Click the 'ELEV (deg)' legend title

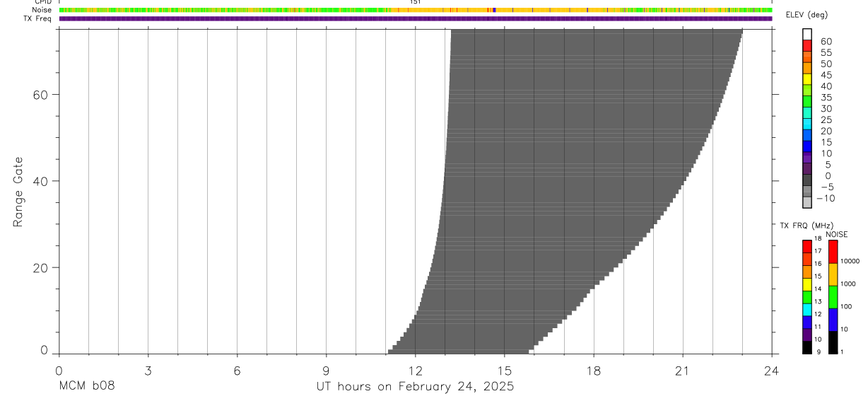click(807, 16)
